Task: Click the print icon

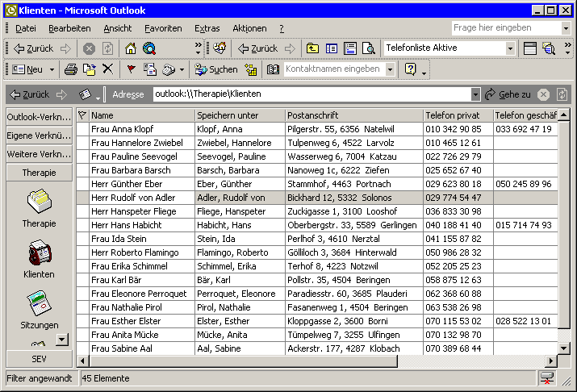Action: click(x=71, y=69)
